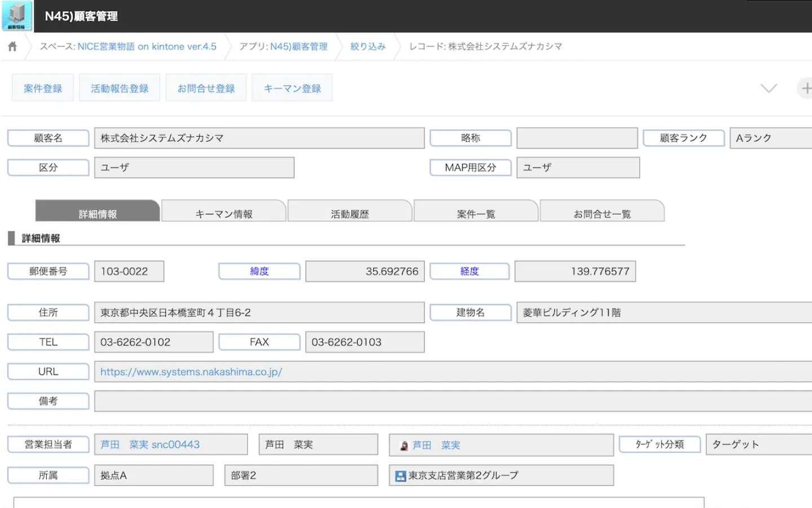Click the 備考 remarks field
Screen dimensions: 812x508
coord(451,401)
